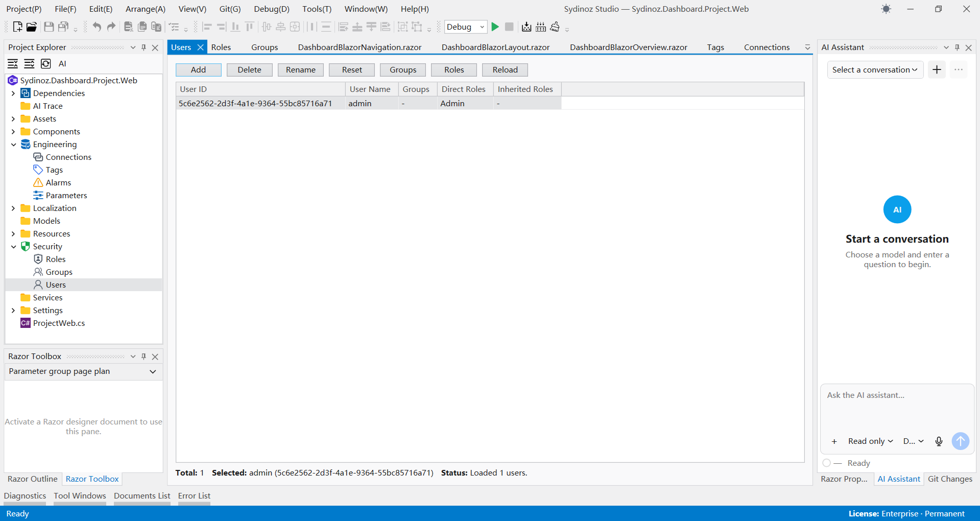Viewport: 980px width, 521px height.
Task: Open the Git(G) menu
Action: click(x=230, y=9)
